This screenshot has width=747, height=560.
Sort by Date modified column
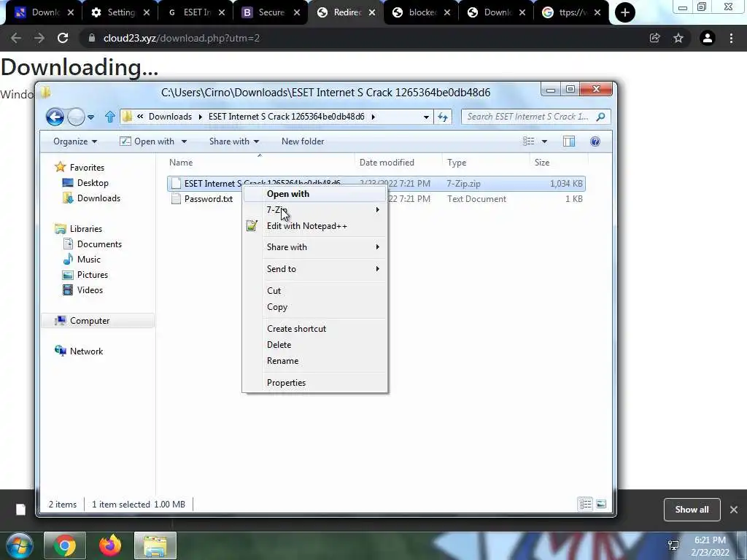click(398, 163)
